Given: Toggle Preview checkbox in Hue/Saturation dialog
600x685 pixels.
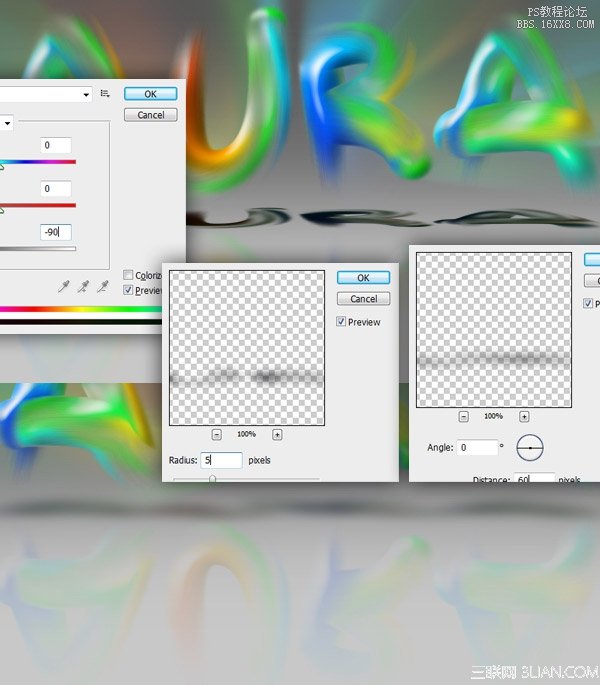Looking at the screenshot, I should coord(128,290).
